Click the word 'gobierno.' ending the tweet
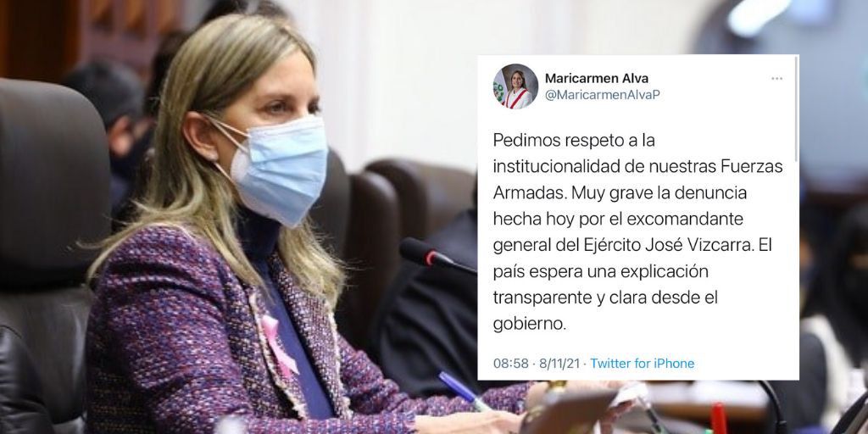Image resolution: width=868 pixels, height=434 pixels. [529, 325]
